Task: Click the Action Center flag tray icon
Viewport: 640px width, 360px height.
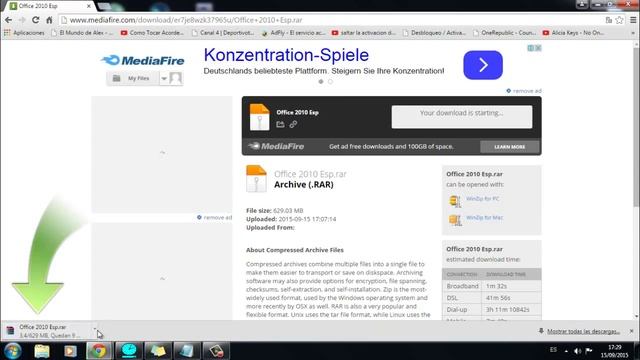Action: point(589,350)
